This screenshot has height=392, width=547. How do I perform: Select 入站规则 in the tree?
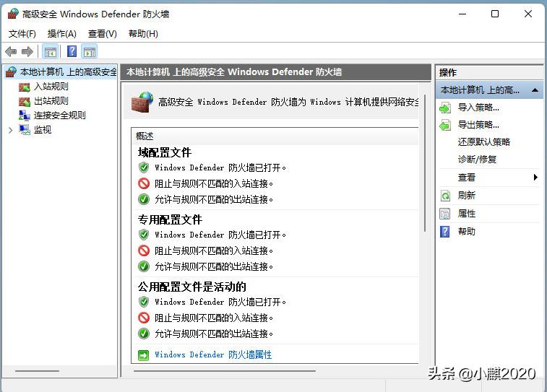[x=51, y=87]
